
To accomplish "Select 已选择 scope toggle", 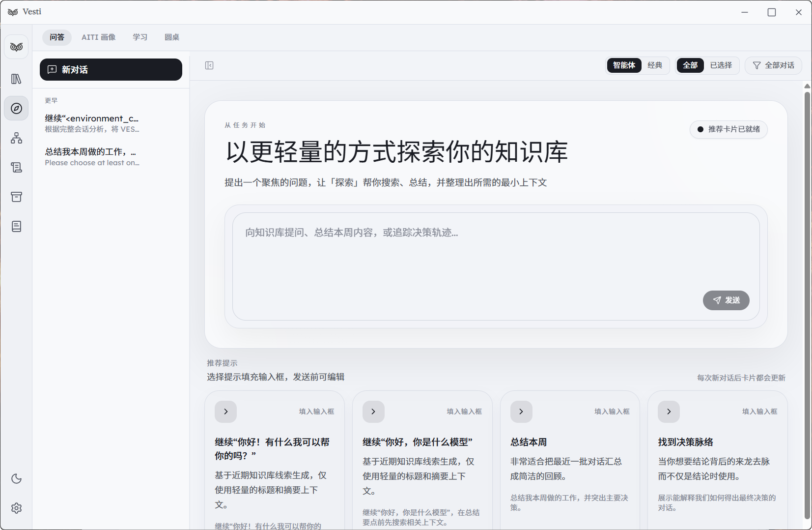I will (721, 65).
